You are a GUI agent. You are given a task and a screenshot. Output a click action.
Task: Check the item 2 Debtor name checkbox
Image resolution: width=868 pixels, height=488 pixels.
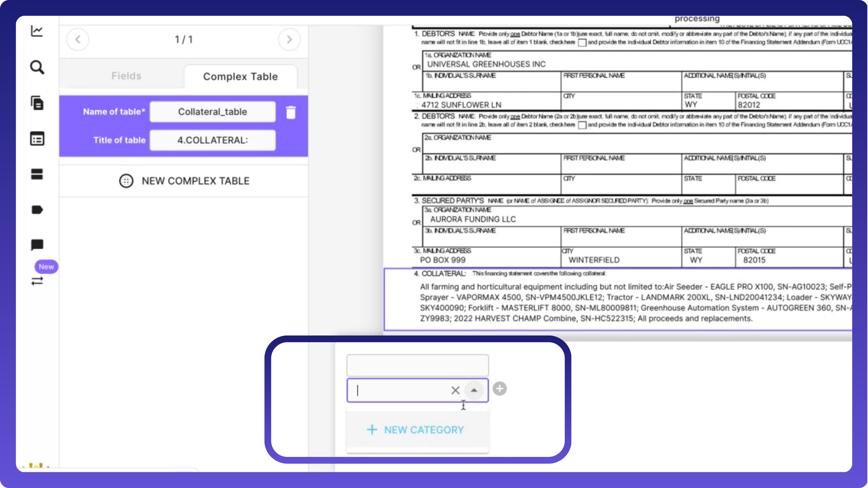582,125
